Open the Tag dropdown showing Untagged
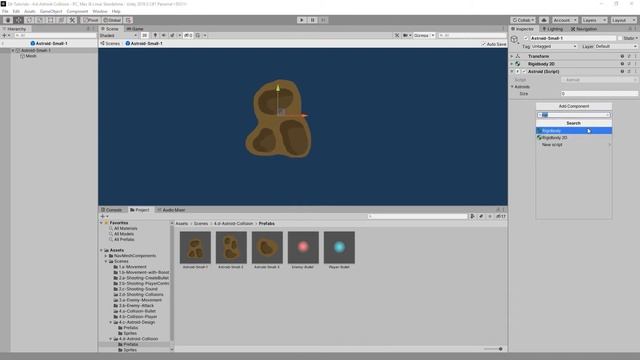The image size is (640, 360). pyautogui.click(x=554, y=47)
